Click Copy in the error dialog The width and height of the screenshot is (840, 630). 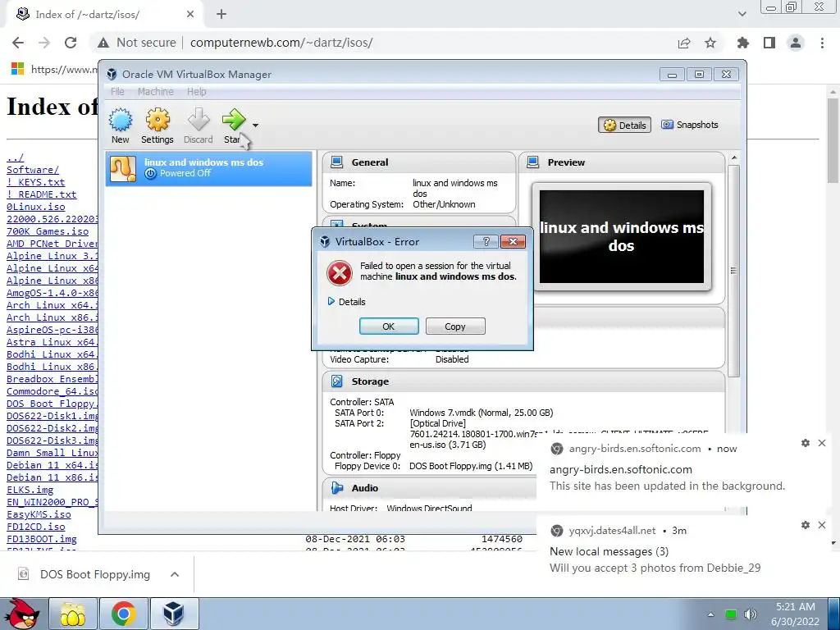(x=455, y=326)
